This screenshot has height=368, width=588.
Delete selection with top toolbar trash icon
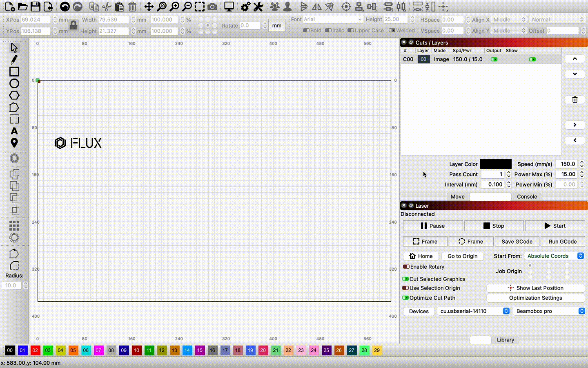(x=132, y=7)
